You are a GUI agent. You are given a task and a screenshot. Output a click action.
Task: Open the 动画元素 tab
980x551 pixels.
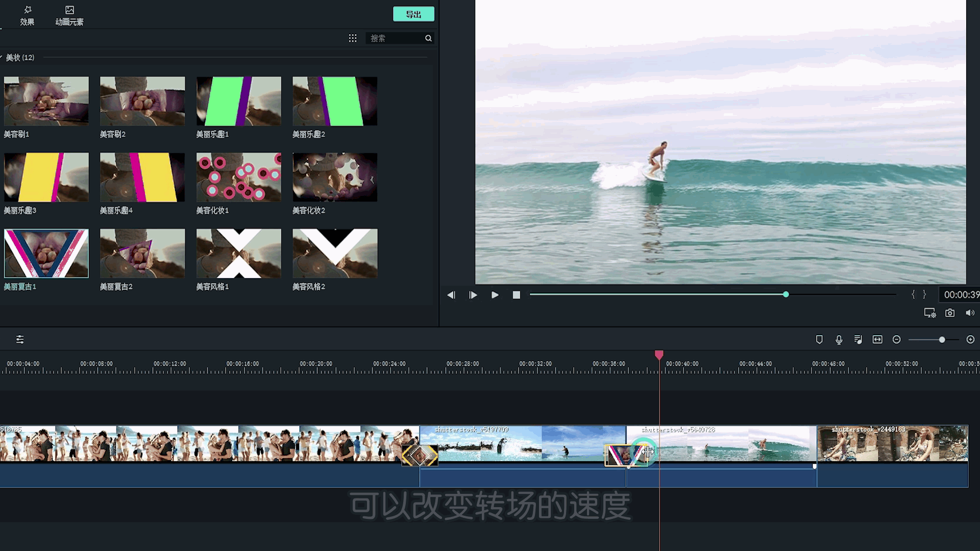tap(69, 15)
